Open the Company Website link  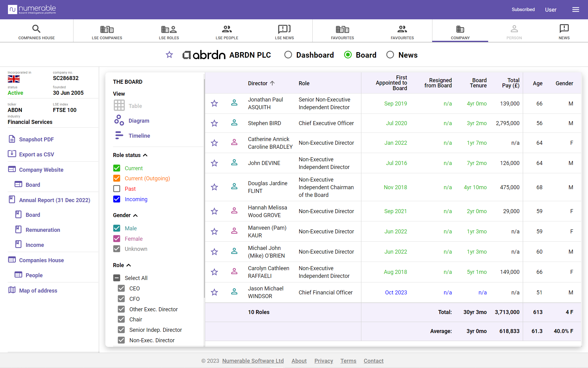click(41, 170)
